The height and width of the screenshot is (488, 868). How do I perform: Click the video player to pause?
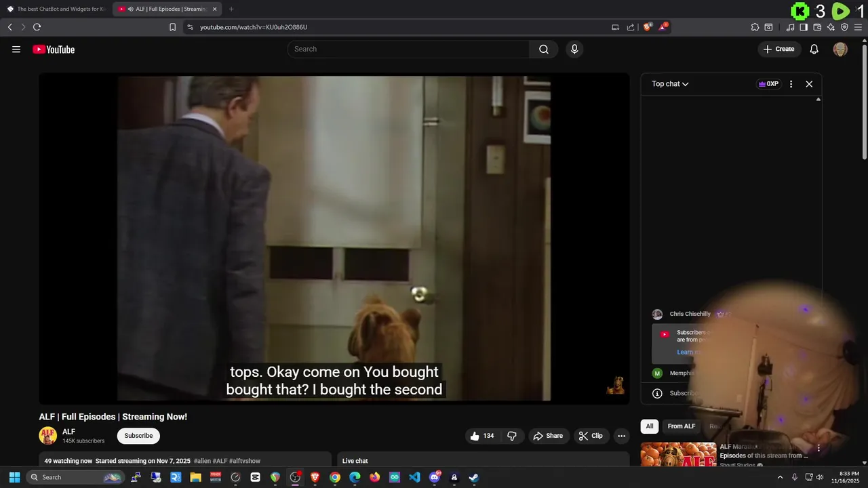point(334,239)
